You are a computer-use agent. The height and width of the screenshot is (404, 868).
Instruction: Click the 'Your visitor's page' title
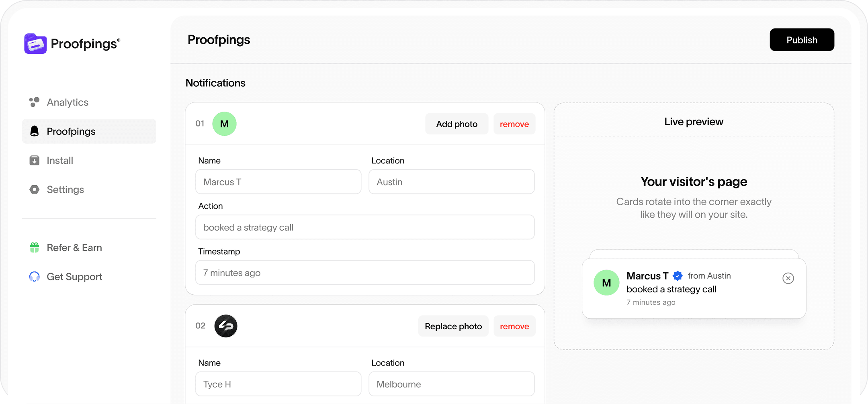tap(694, 182)
